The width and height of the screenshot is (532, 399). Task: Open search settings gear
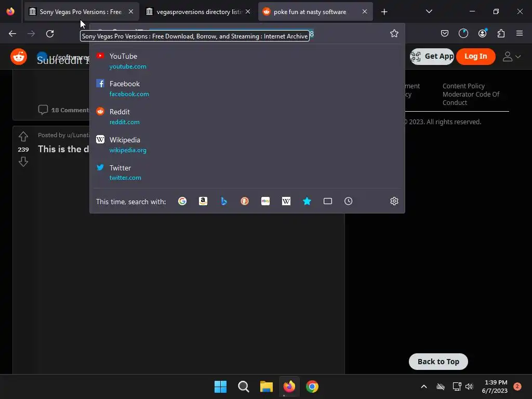[394, 201]
